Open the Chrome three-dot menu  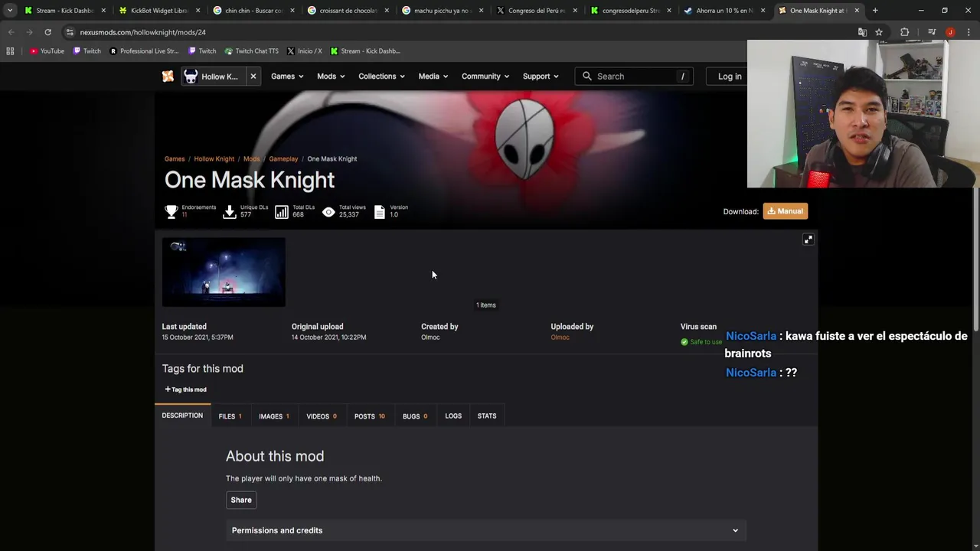[x=969, y=32]
